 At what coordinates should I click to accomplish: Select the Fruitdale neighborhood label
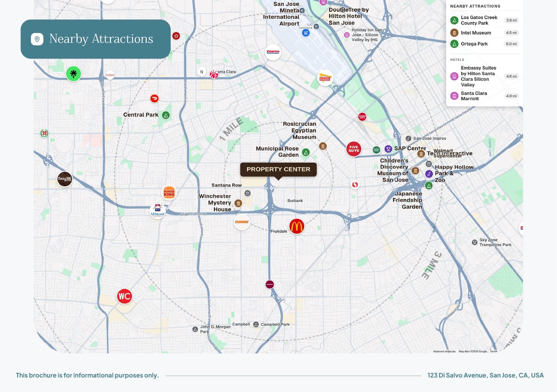279,231
